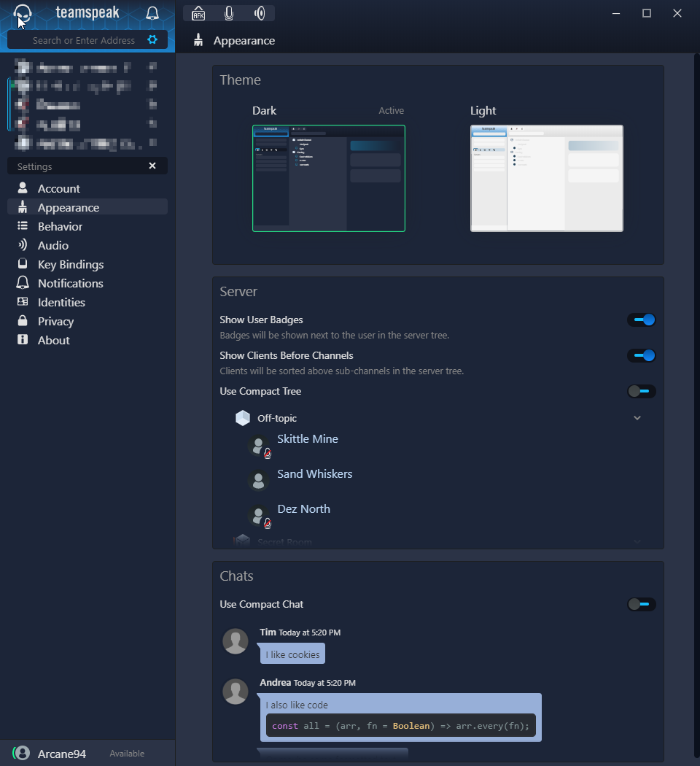Select the Light theme preview

pyautogui.click(x=547, y=178)
